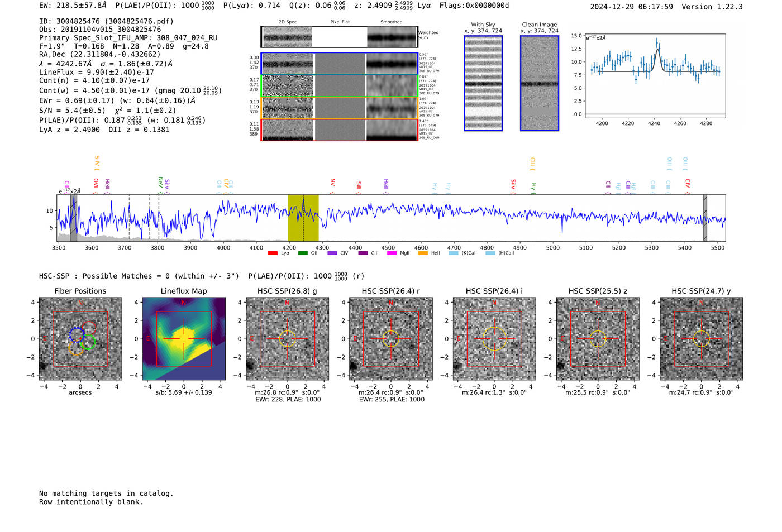Click the s/b: 5.69 +/- 0.139 caption

click(x=184, y=392)
